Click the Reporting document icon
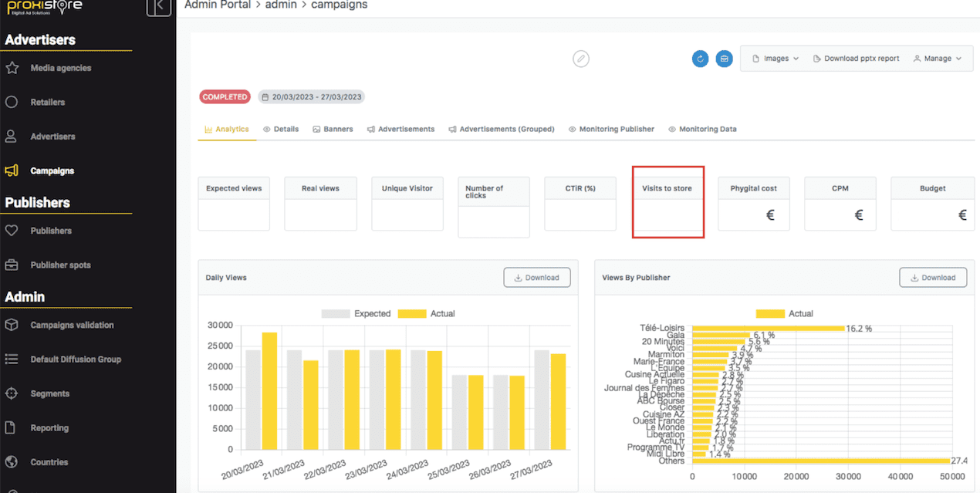Viewport: 980px width, 493px height. (12, 427)
